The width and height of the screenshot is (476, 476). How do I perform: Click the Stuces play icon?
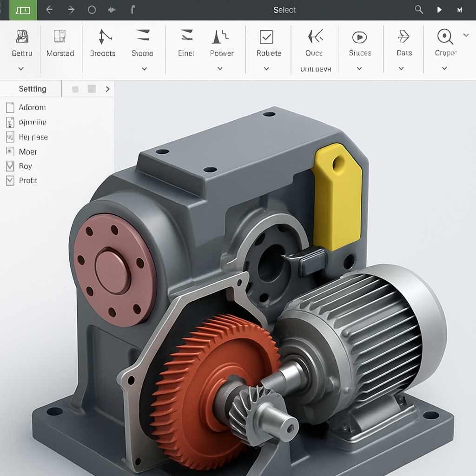point(360,37)
